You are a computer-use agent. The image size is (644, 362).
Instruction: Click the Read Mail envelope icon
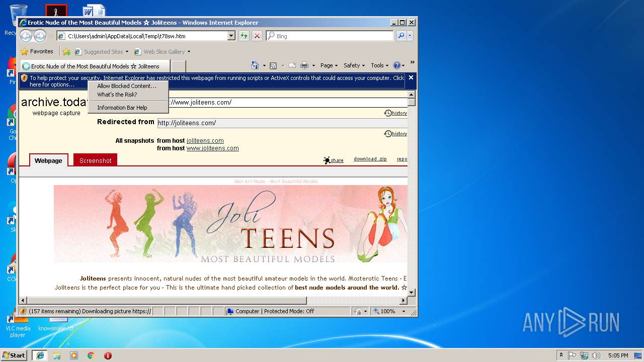pyautogui.click(x=292, y=65)
